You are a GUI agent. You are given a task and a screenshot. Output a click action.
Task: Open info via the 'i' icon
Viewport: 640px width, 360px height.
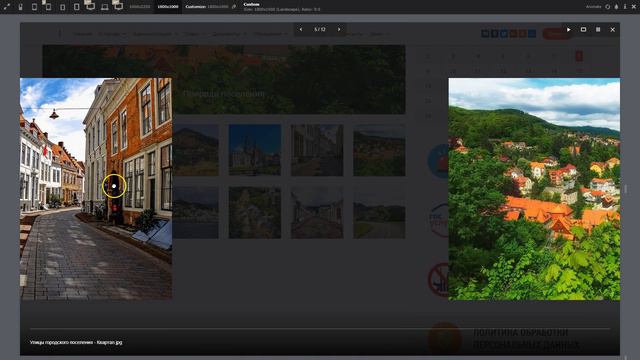625,7
